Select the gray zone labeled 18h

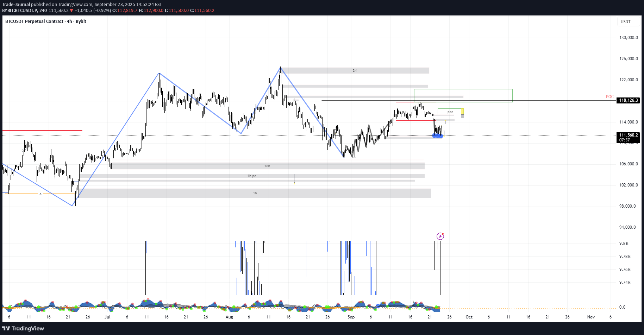coord(268,166)
